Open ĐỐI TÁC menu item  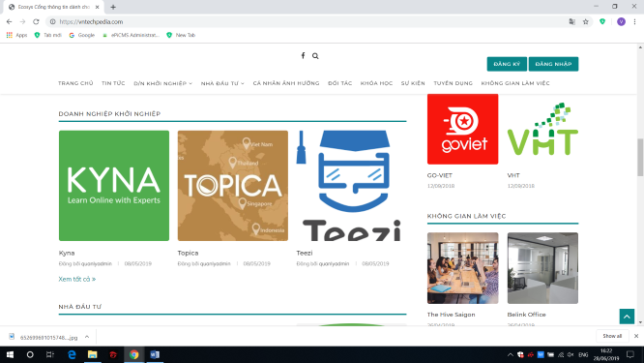tap(339, 83)
